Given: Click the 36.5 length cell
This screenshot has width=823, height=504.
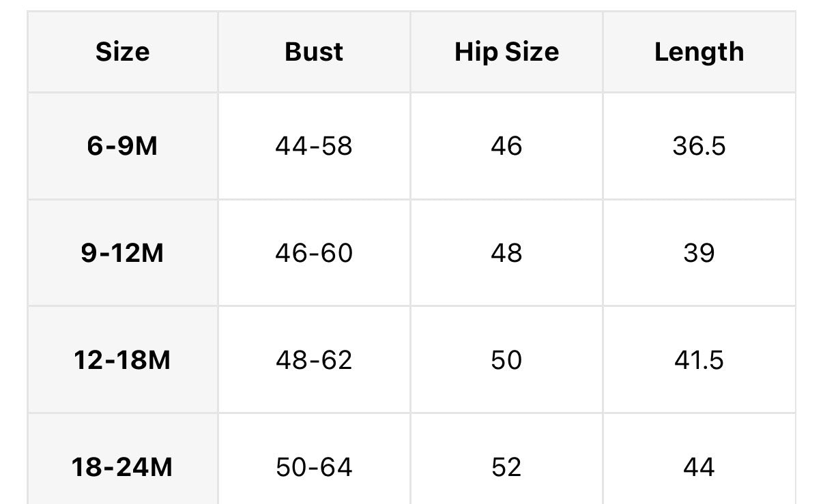Looking at the screenshot, I should click(699, 146).
